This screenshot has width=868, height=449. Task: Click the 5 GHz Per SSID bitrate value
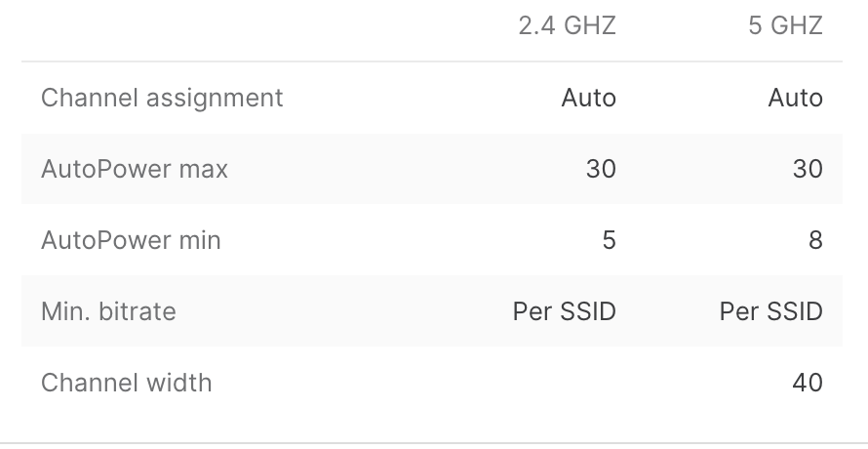[771, 311]
